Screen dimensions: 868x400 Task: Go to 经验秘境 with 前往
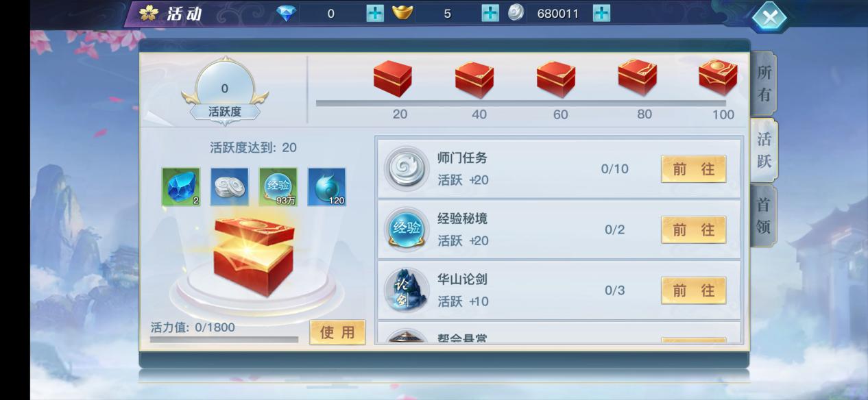coord(693,229)
